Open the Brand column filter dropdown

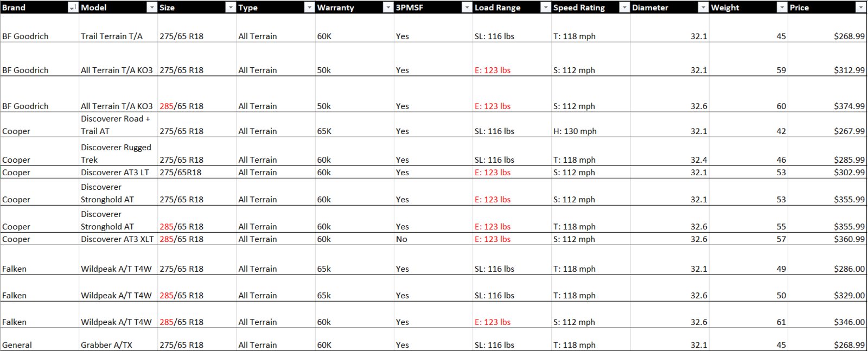tap(73, 8)
